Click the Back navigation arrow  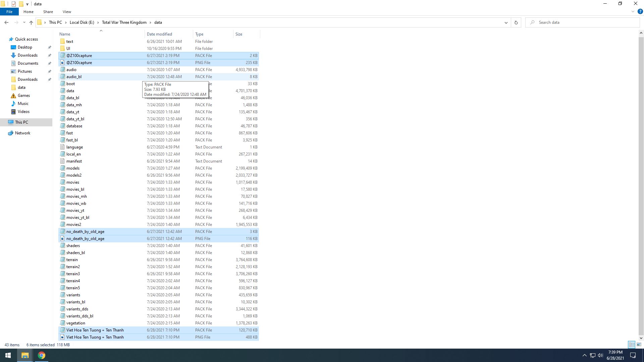tap(6, 22)
